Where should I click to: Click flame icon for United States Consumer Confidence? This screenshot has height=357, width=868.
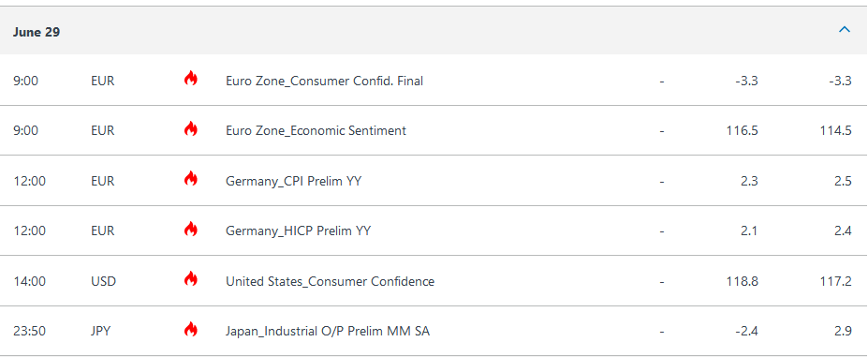pyautogui.click(x=190, y=279)
